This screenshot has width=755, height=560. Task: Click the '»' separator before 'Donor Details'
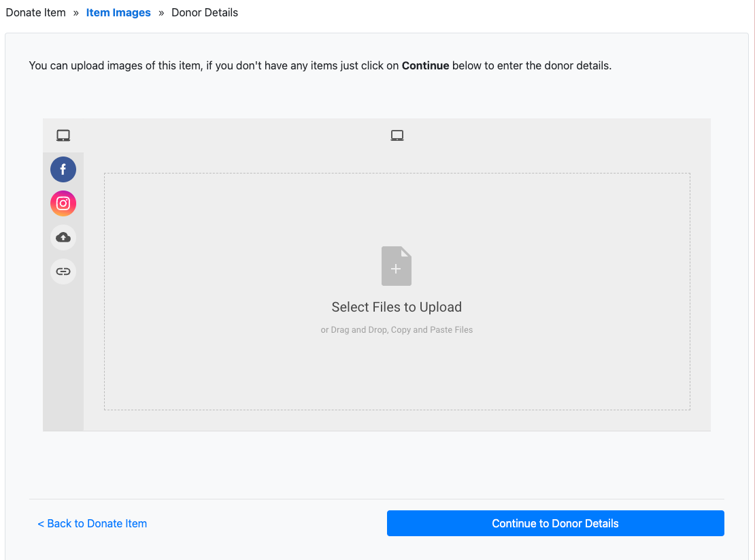161,13
